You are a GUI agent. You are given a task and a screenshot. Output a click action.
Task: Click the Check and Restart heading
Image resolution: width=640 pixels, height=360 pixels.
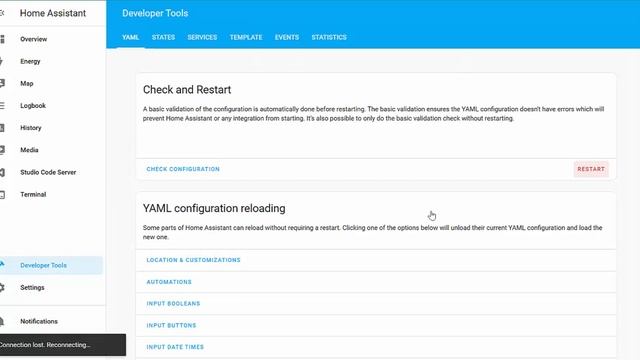(x=187, y=90)
